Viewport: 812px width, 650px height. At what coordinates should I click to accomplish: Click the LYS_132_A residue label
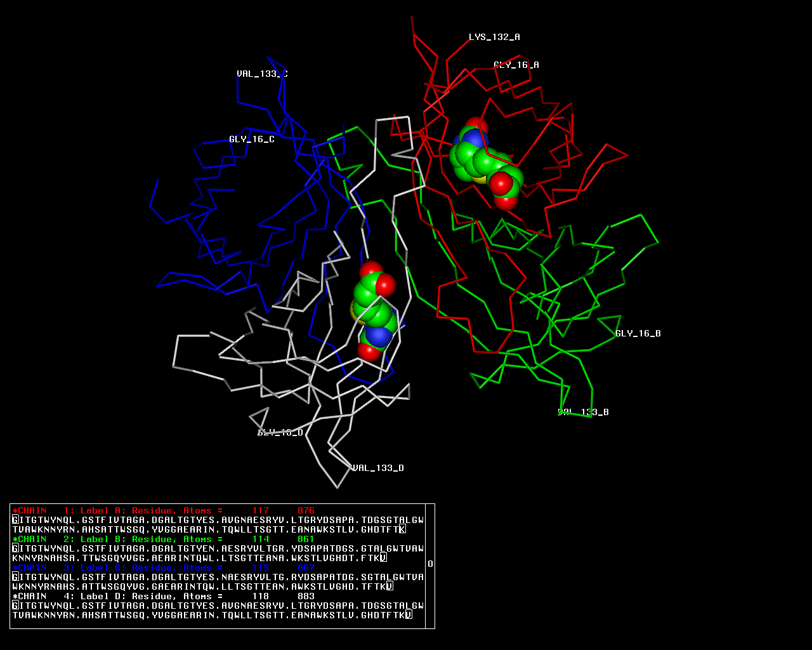[494, 37]
